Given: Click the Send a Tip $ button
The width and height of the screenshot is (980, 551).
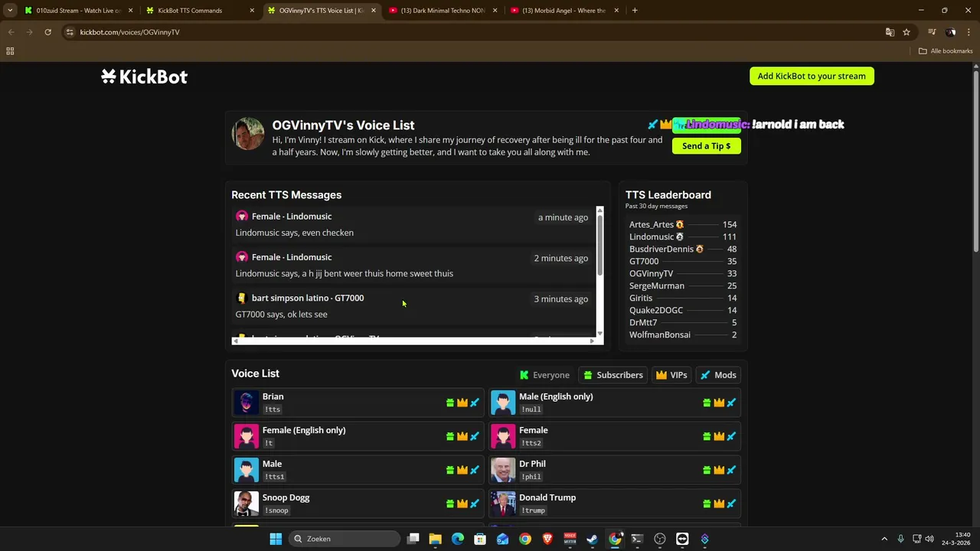Looking at the screenshot, I should coord(706,145).
